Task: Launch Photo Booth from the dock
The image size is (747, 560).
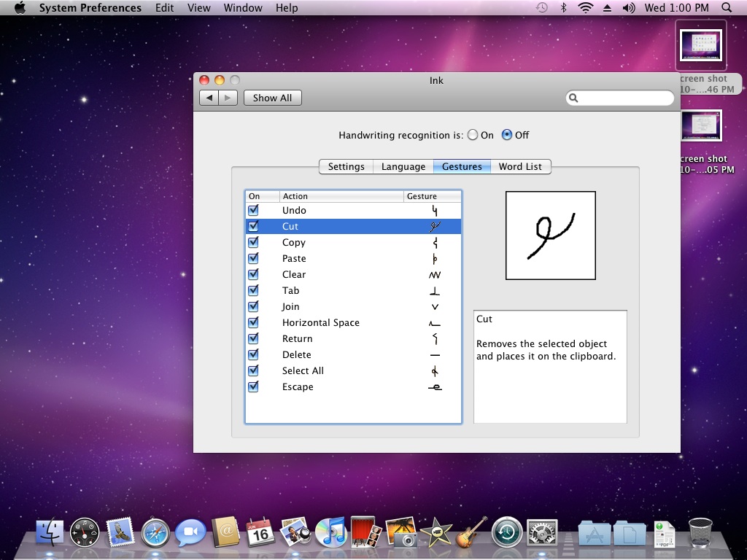Action: click(366, 532)
